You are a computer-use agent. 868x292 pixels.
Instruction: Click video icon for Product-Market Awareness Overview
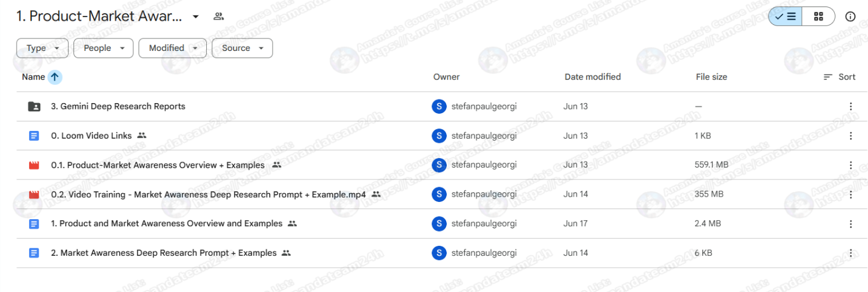(34, 165)
